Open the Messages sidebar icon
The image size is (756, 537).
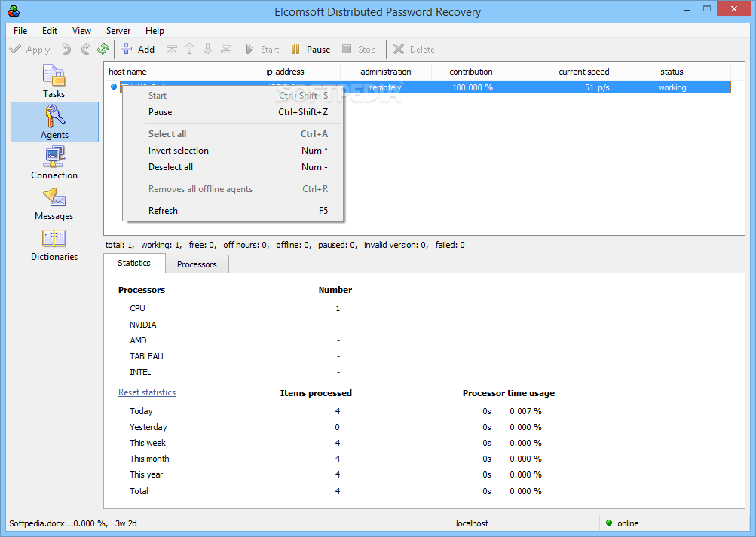coord(54,204)
